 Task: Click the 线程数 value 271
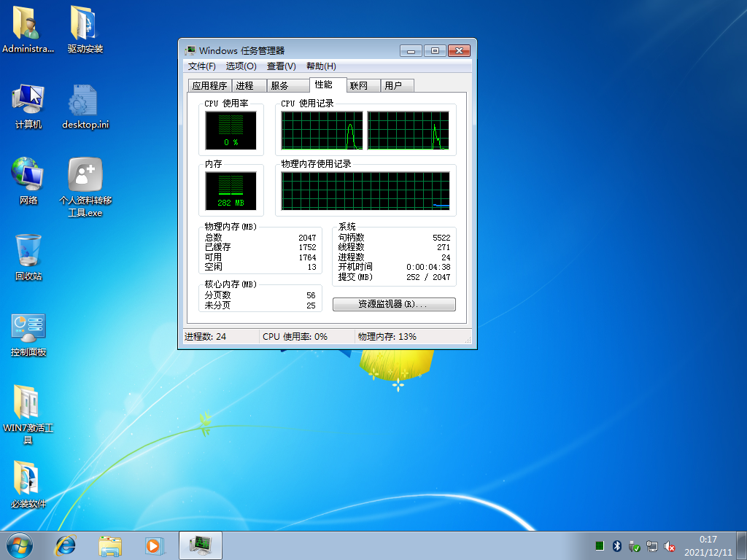(x=444, y=247)
